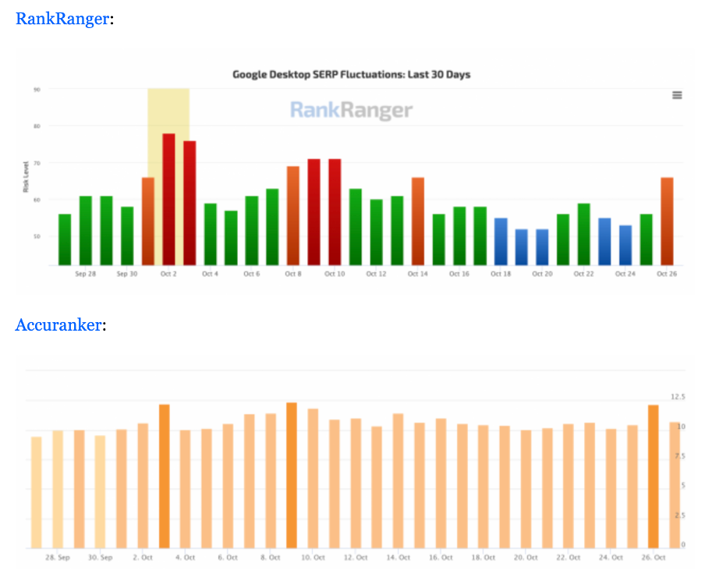Click the 'Oct 4' label in RankRanger chart
Viewport: 705px width, 588px height.
[210, 274]
